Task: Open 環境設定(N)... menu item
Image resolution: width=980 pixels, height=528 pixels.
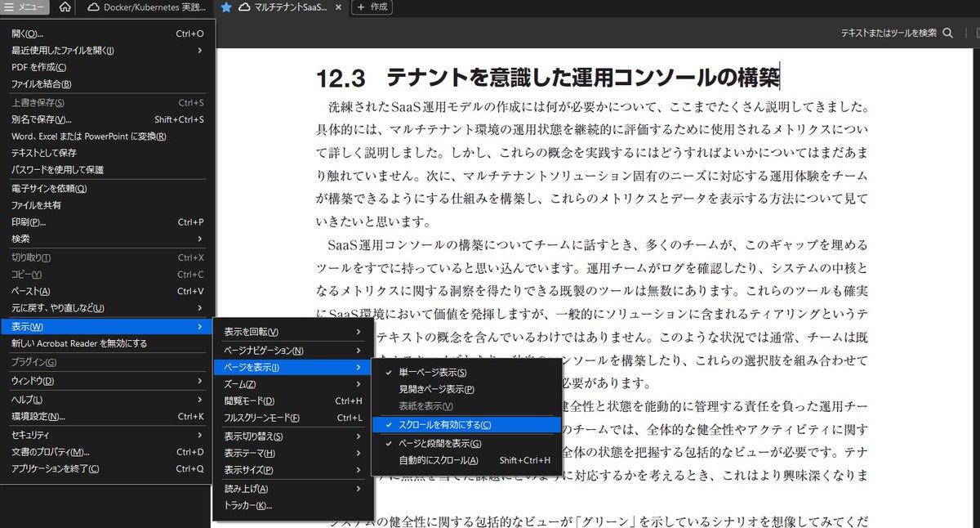Action: [x=108, y=417]
